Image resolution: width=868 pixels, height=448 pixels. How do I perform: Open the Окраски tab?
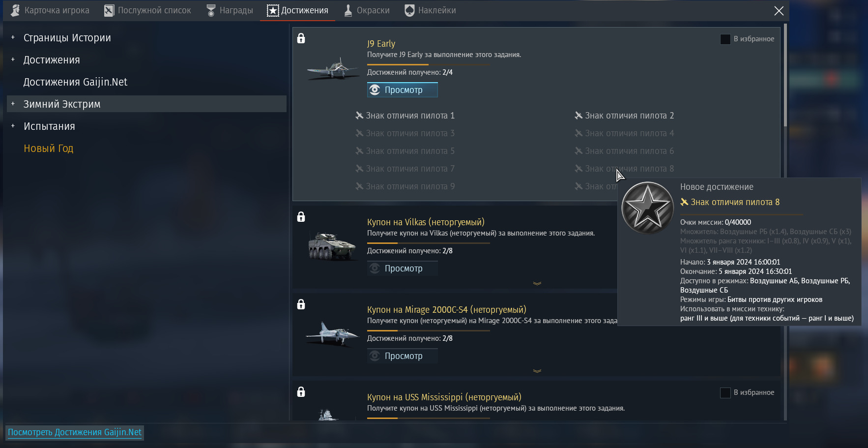pyautogui.click(x=366, y=10)
